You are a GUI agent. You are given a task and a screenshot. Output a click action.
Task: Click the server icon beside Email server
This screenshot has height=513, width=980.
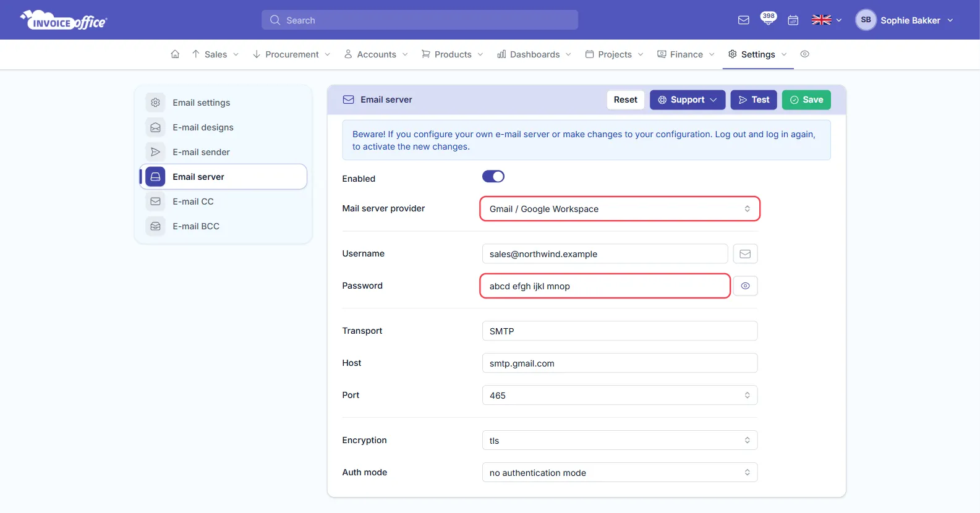pos(155,177)
